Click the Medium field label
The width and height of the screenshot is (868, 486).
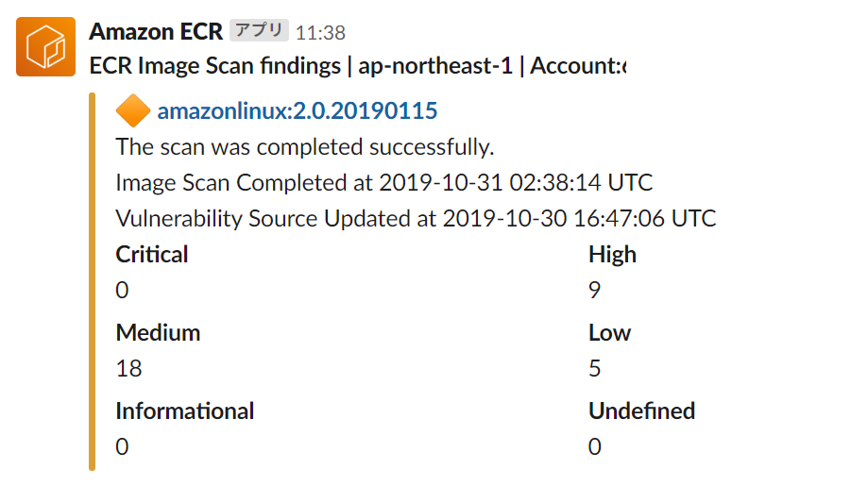click(x=158, y=333)
